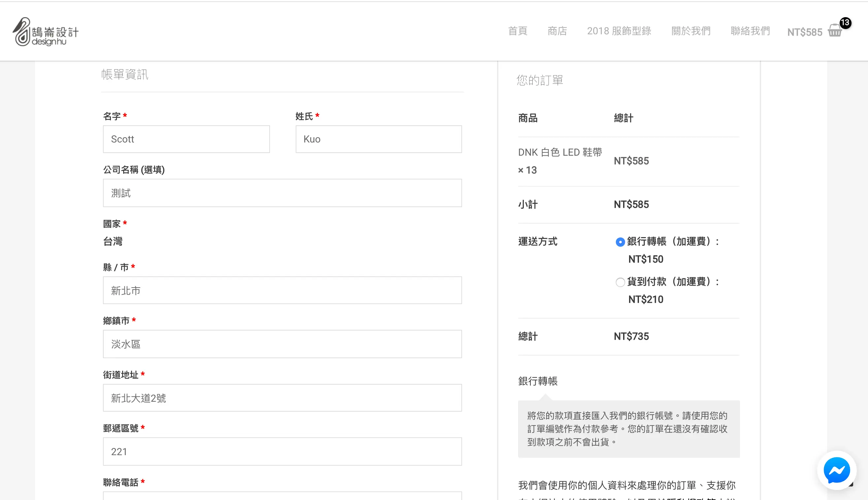Click the 郵遞區號 field containing 221
868x500 pixels.
click(283, 452)
